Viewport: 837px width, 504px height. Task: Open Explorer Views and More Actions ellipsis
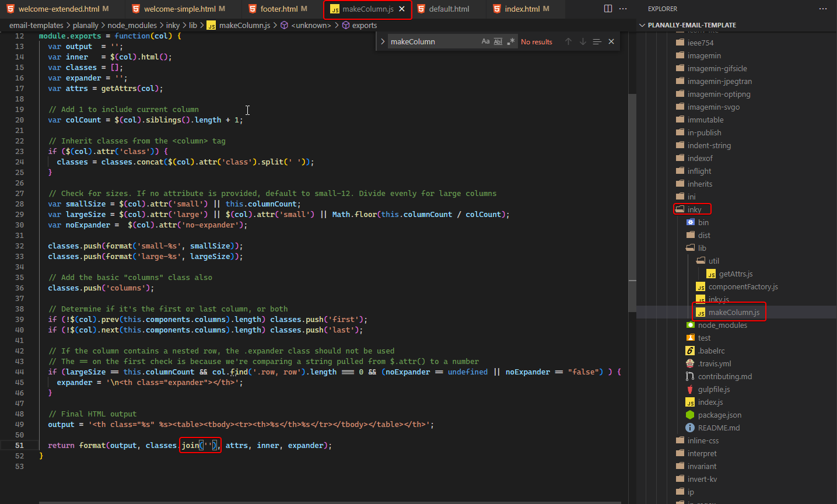823,9
